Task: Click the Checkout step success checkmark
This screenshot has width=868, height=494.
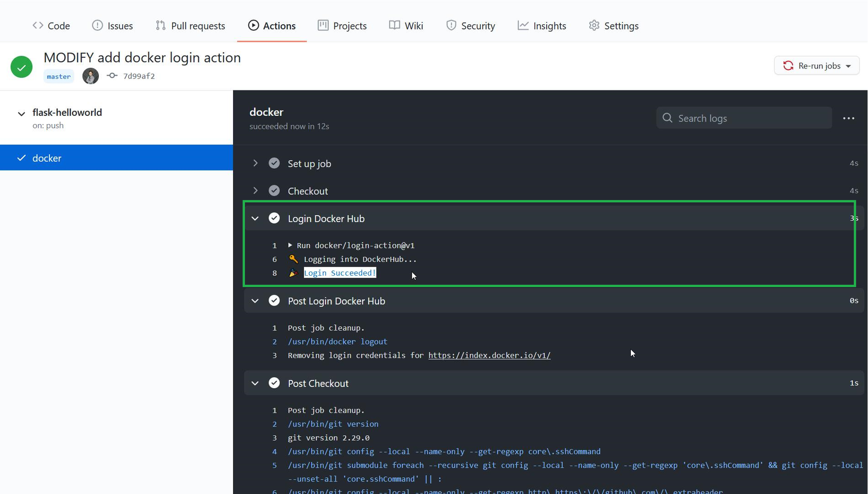Action: [x=274, y=191]
